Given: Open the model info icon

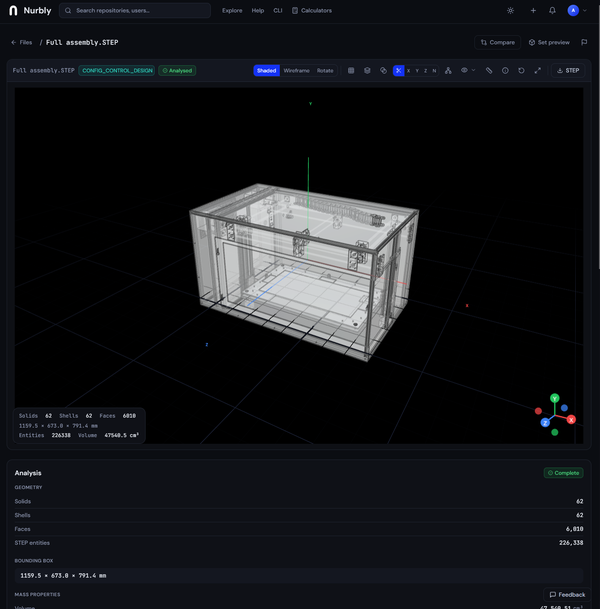Looking at the screenshot, I should tap(505, 71).
